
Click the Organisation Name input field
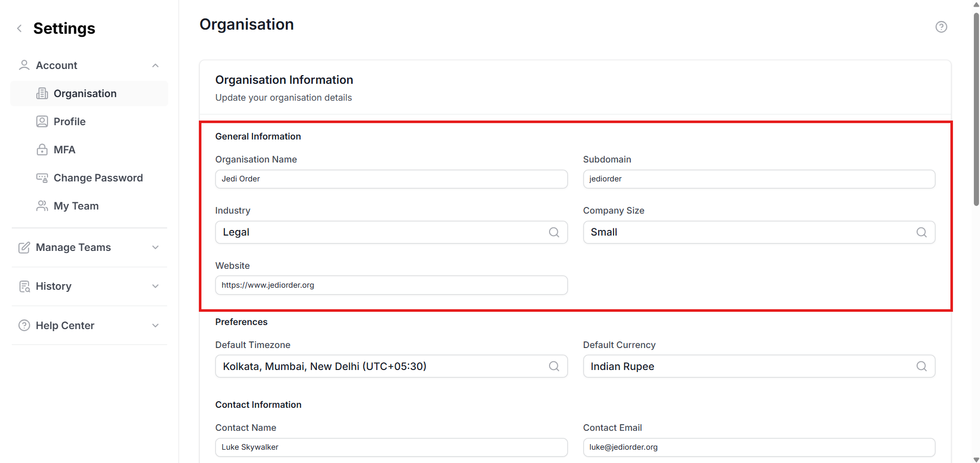click(x=391, y=179)
